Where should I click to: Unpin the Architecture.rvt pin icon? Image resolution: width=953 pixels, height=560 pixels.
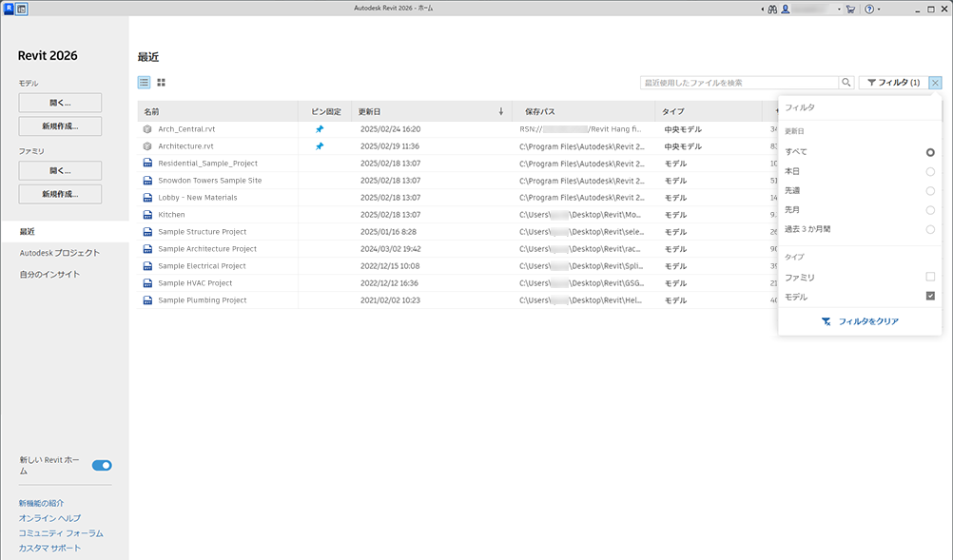click(x=320, y=146)
